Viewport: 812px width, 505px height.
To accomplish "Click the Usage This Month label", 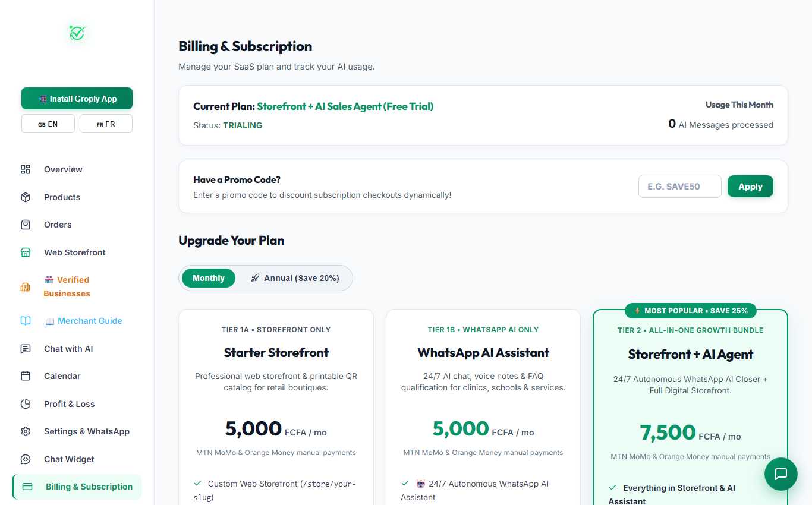I will pyautogui.click(x=739, y=105).
